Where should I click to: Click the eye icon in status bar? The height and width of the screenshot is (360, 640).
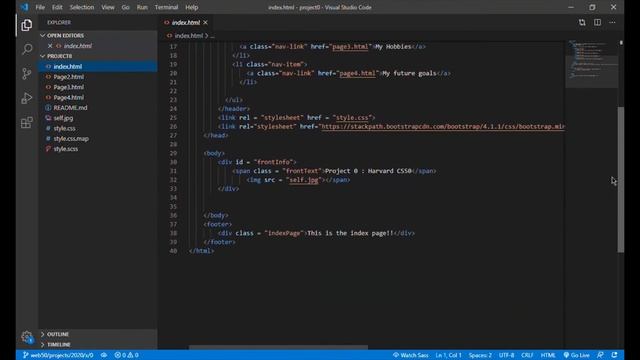coord(104,355)
